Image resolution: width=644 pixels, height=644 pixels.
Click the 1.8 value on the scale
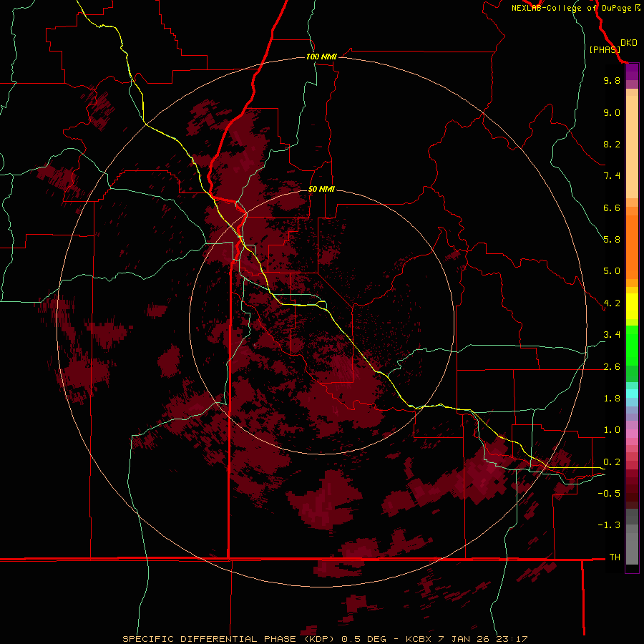(x=612, y=399)
